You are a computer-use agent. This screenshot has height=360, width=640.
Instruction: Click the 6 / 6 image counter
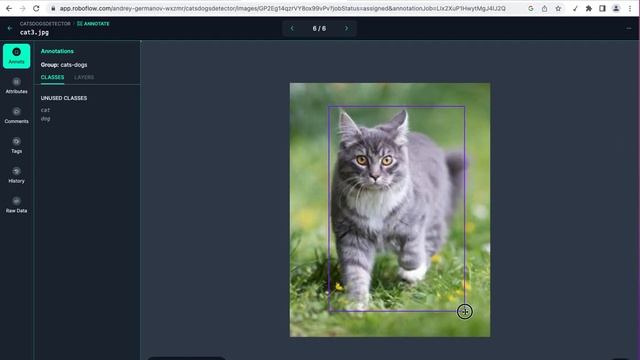(x=319, y=28)
